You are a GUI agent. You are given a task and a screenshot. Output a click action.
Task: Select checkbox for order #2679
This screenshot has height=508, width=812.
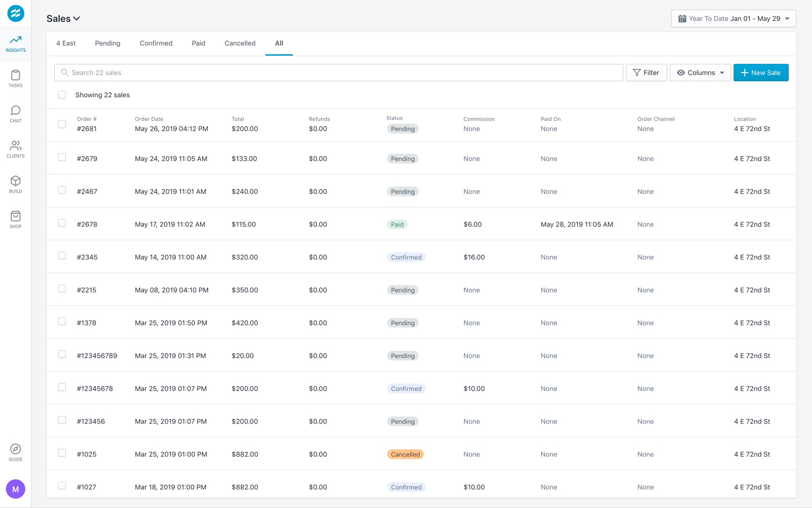(62, 157)
